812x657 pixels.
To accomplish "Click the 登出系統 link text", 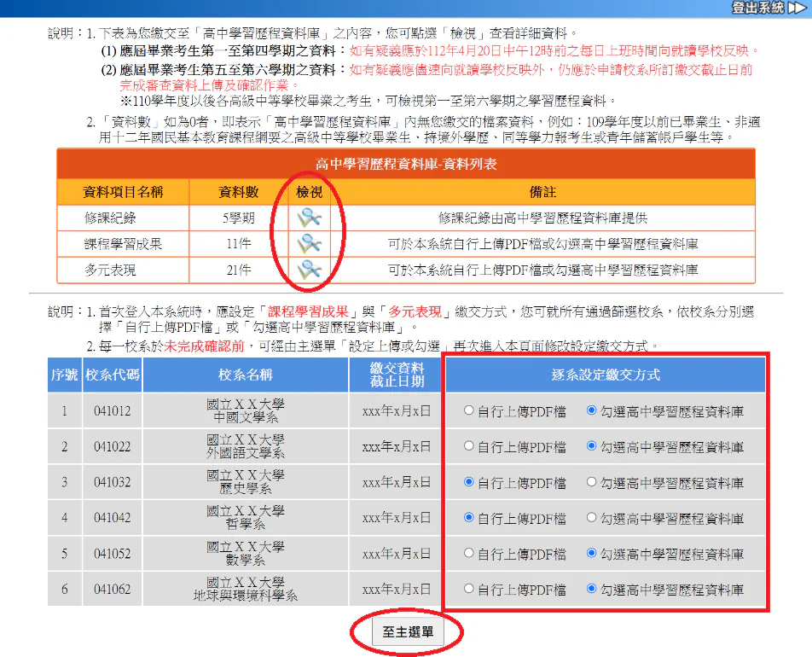I will [x=758, y=8].
